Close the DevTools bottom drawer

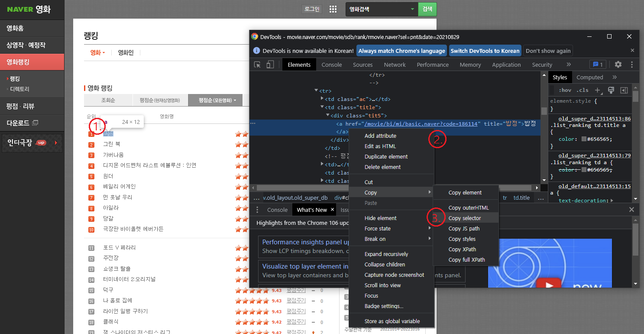pyautogui.click(x=631, y=210)
